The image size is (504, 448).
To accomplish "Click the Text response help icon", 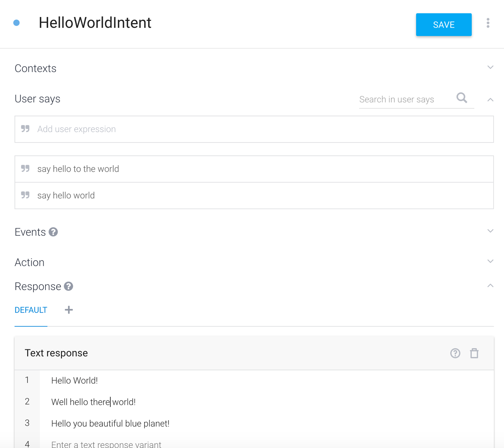I will [455, 353].
